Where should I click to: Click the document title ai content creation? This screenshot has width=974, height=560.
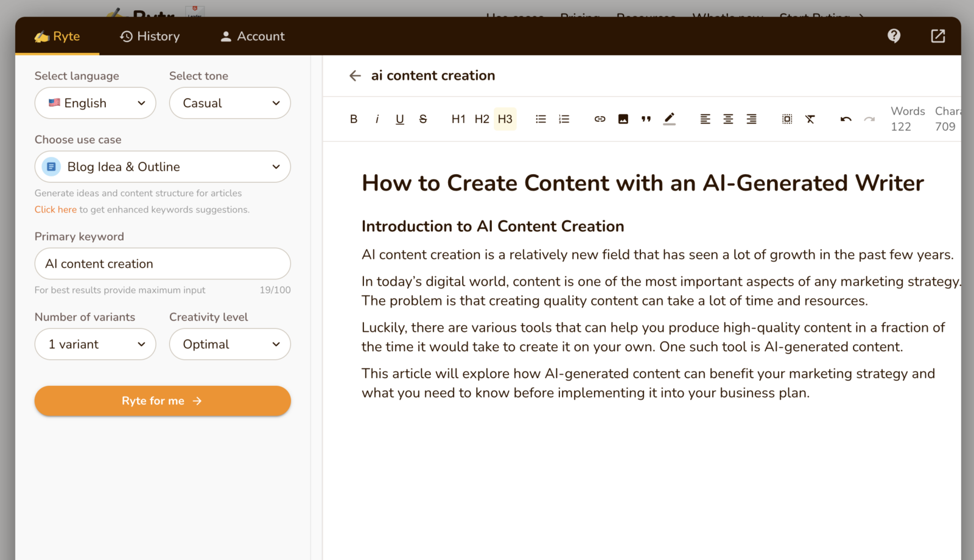[433, 75]
